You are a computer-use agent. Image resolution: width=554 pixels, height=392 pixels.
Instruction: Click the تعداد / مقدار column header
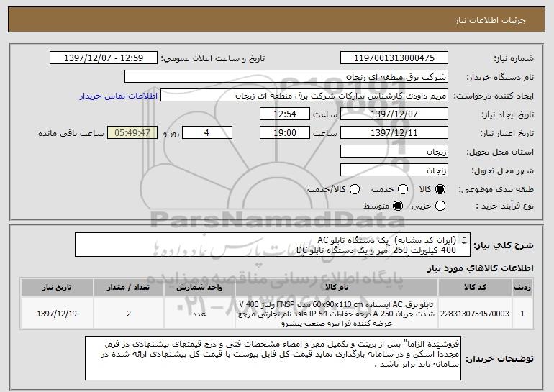coord(129,288)
